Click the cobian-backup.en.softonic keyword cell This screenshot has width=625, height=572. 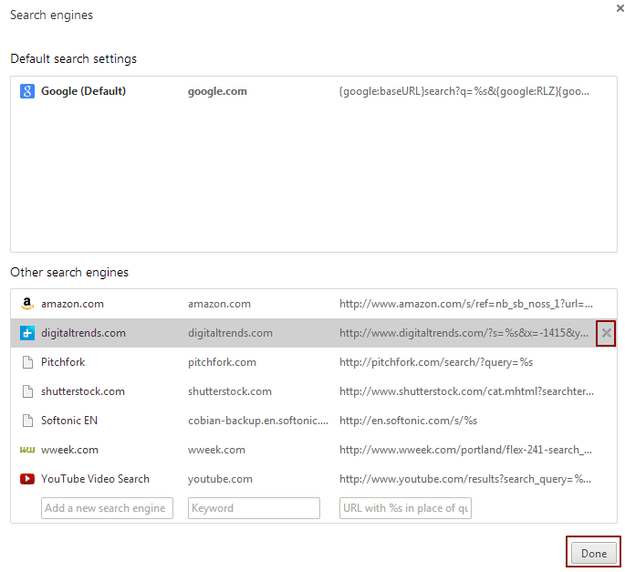(x=258, y=421)
